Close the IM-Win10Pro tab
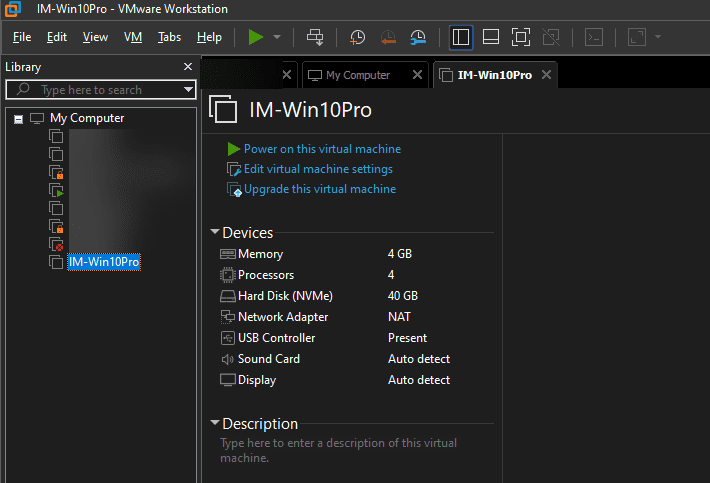 [x=547, y=75]
